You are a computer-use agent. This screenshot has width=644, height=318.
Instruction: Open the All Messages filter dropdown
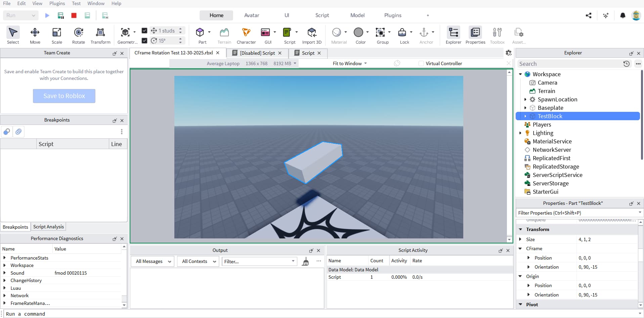pos(152,261)
